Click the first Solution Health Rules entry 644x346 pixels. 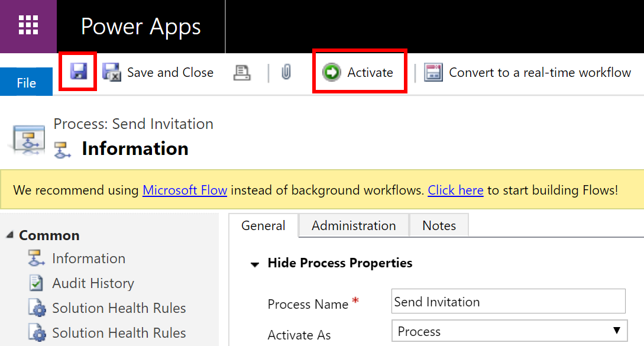(118, 308)
